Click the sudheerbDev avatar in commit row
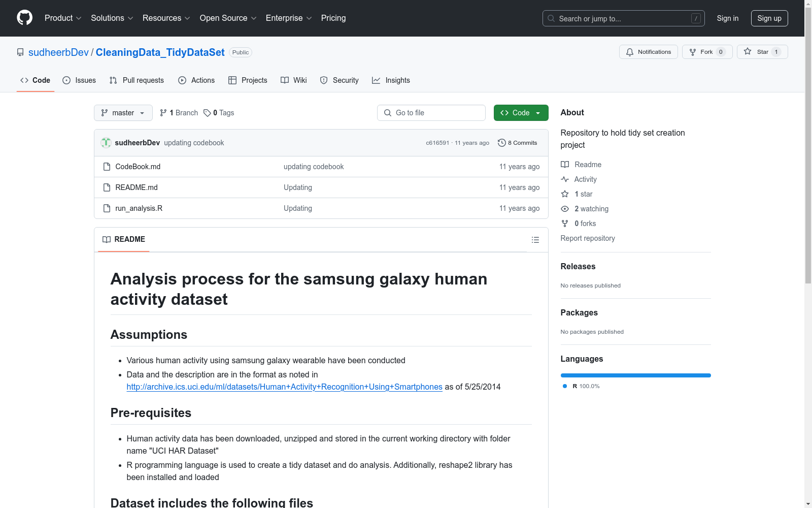 [106, 143]
